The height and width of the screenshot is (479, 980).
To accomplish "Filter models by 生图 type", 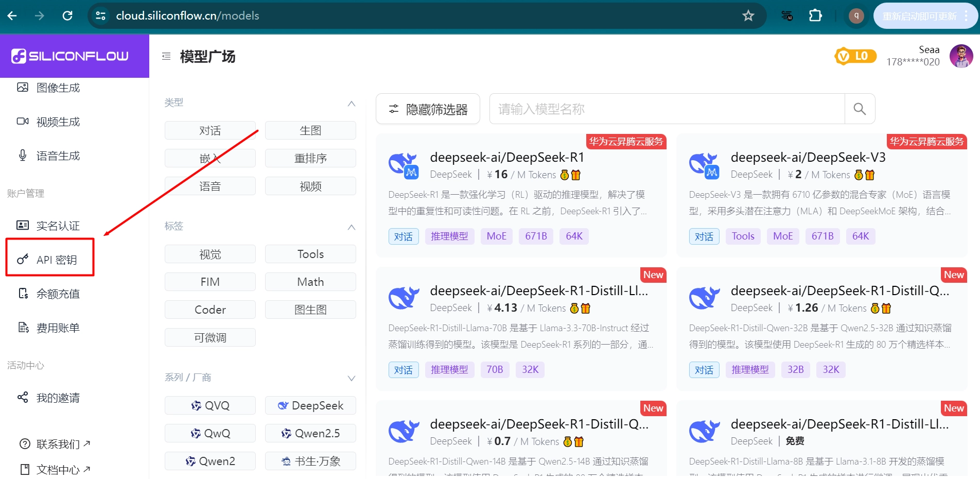I will [x=310, y=130].
